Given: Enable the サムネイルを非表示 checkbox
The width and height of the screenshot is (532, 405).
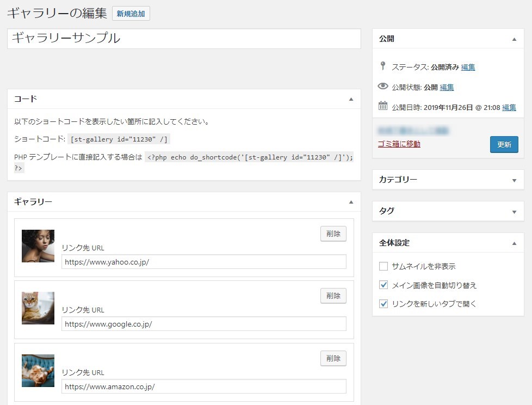Looking at the screenshot, I should (383, 266).
